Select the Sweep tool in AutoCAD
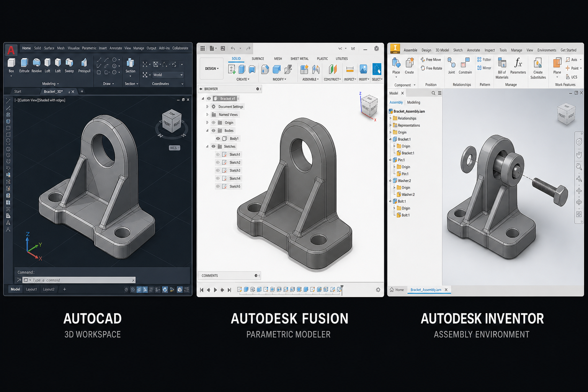Image resolution: width=588 pixels, height=392 pixels. (x=69, y=65)
